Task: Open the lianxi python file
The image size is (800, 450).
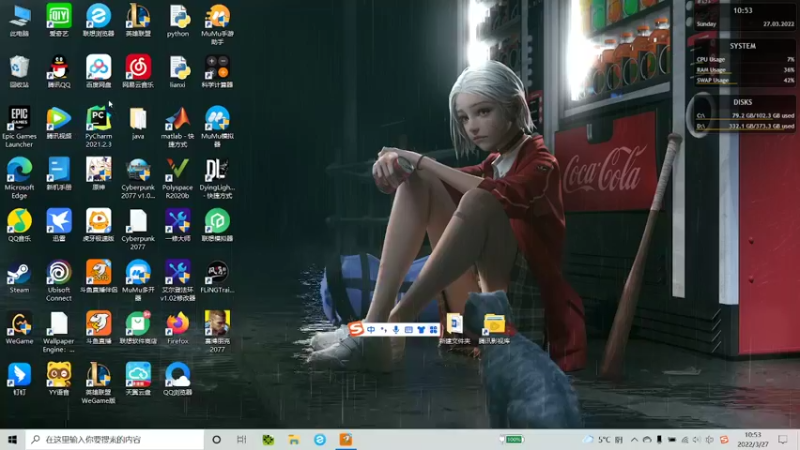Action: pyautogui.click(x=178, y=71)
